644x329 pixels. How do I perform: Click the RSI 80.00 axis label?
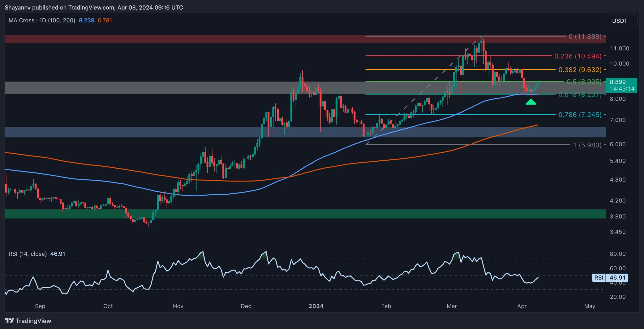tap(618, 254)
